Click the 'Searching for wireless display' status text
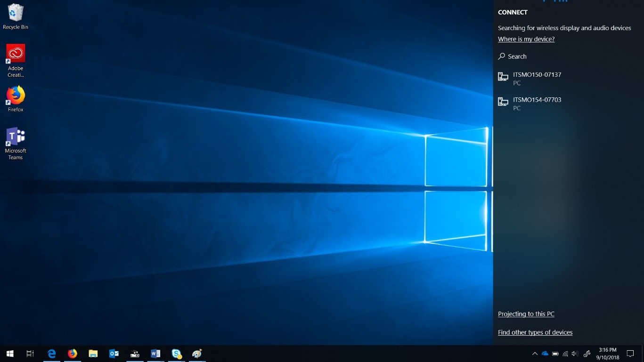This screenshot has width=644, height=362. [x=564, y=28]
